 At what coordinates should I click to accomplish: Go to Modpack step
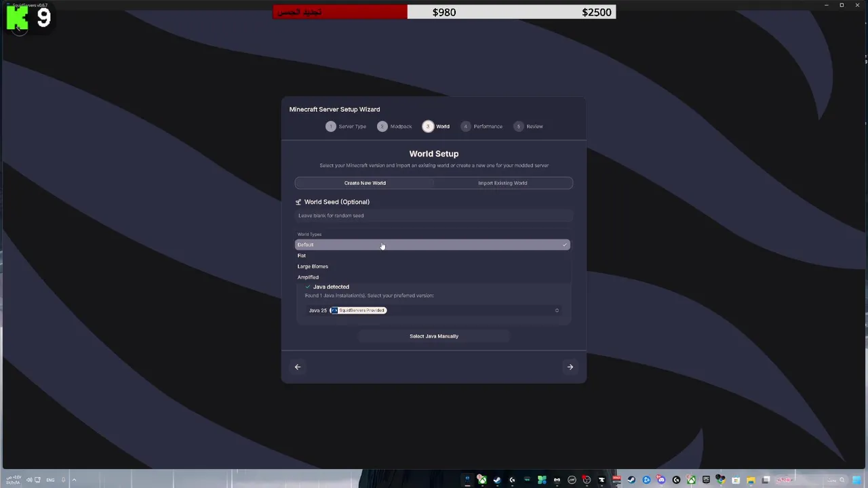395,126
